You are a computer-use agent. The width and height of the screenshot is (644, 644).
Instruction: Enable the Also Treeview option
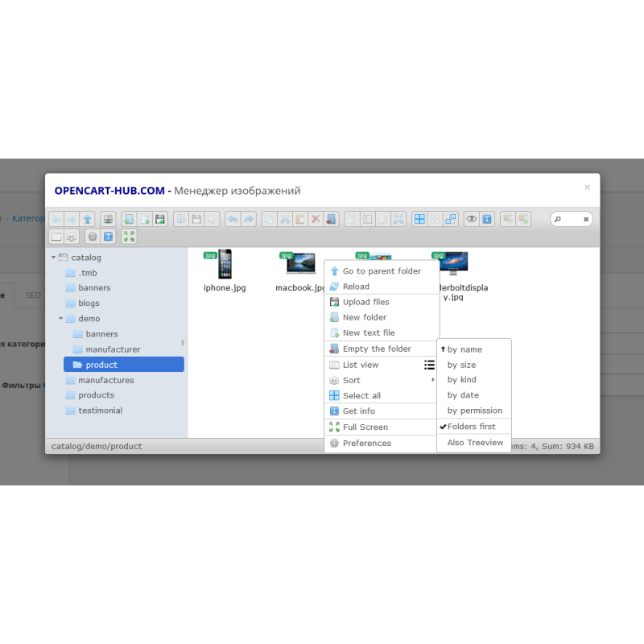(x=475, y=443)
